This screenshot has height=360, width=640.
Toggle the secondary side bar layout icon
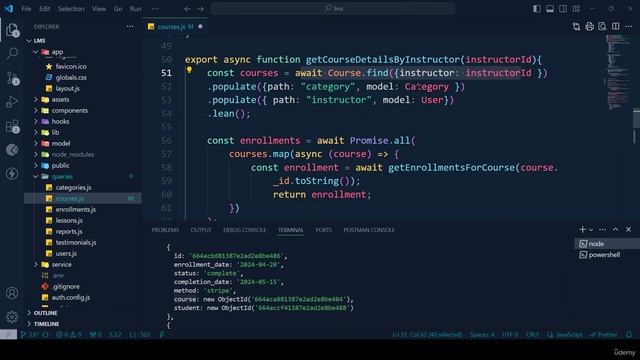tap(563, 9)
